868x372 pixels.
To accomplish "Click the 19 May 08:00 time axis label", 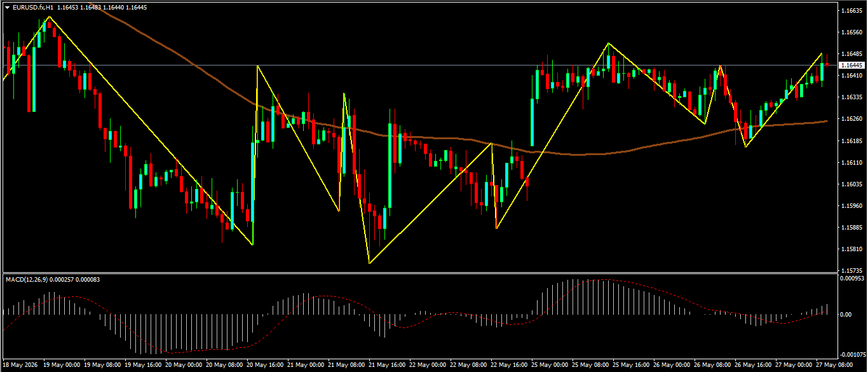I will tap(104, 366).
